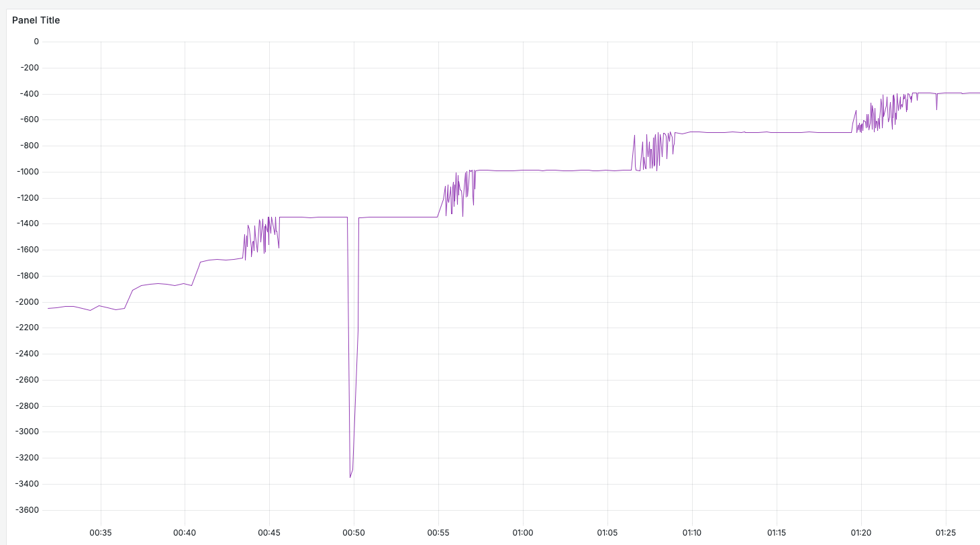Click the 0 label on the y-axis
980x545 pixels.
pyautogui.click(x=36, y=42)
